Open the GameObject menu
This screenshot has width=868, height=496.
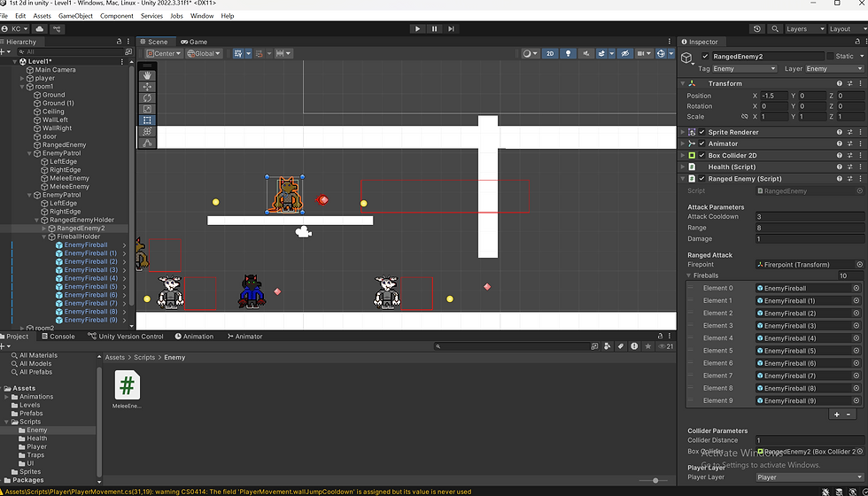click(x=76, y=16)
